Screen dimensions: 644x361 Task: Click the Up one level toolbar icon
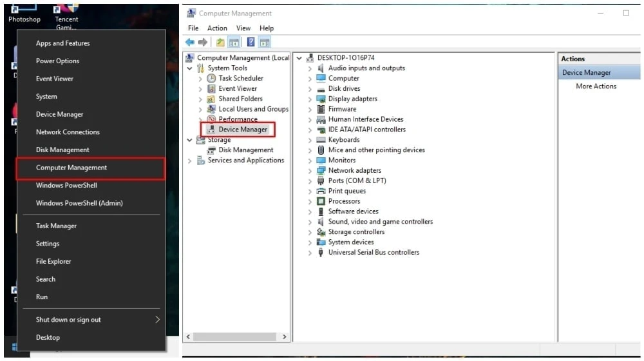tap(220, 43)
